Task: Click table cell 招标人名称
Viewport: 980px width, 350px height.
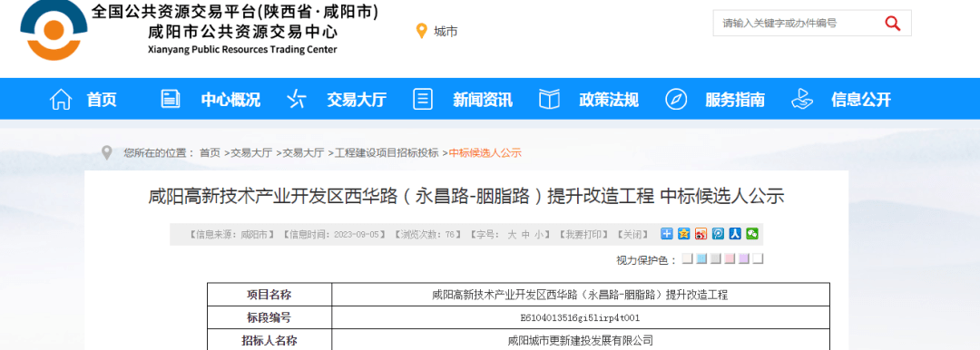Action: click(x=269, y=341)
